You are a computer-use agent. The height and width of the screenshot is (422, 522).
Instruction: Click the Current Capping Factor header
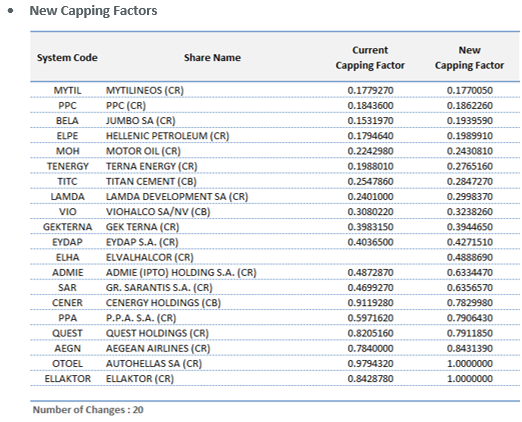click(x=370, y=58)
